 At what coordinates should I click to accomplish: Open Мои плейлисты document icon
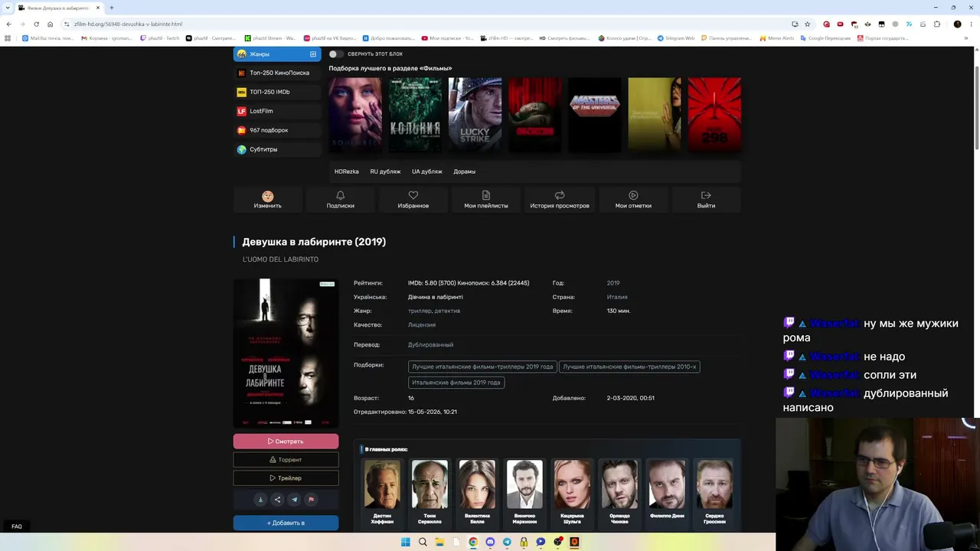coord(485,195)
